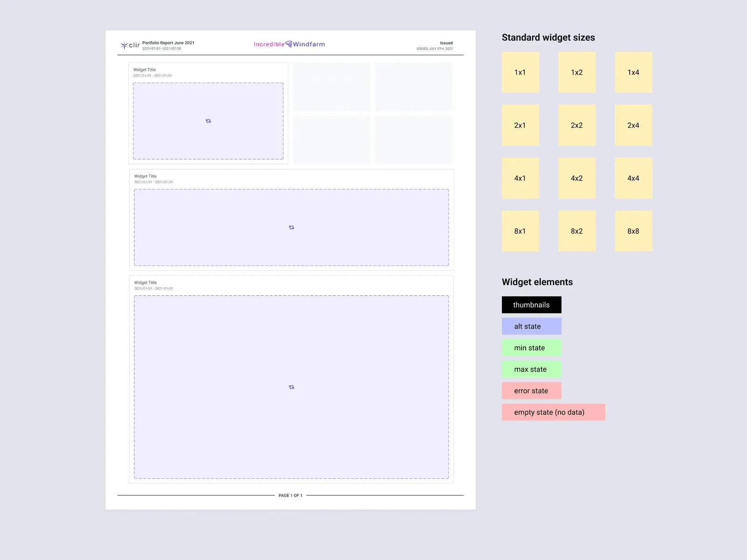Choose the 4x1 sticky note
This screenshot has height=560, width=747.
pyautogui.click(x=520, y=178)
